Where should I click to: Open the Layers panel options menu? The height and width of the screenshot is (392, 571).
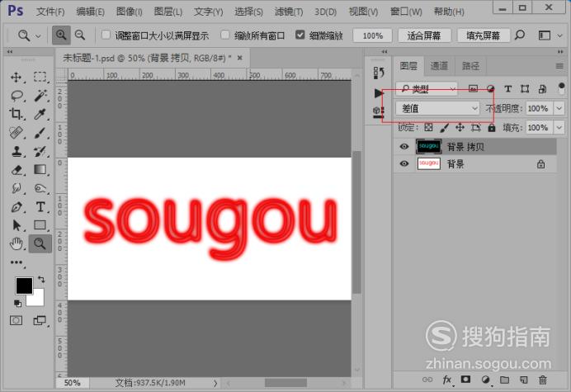(559, 66)
